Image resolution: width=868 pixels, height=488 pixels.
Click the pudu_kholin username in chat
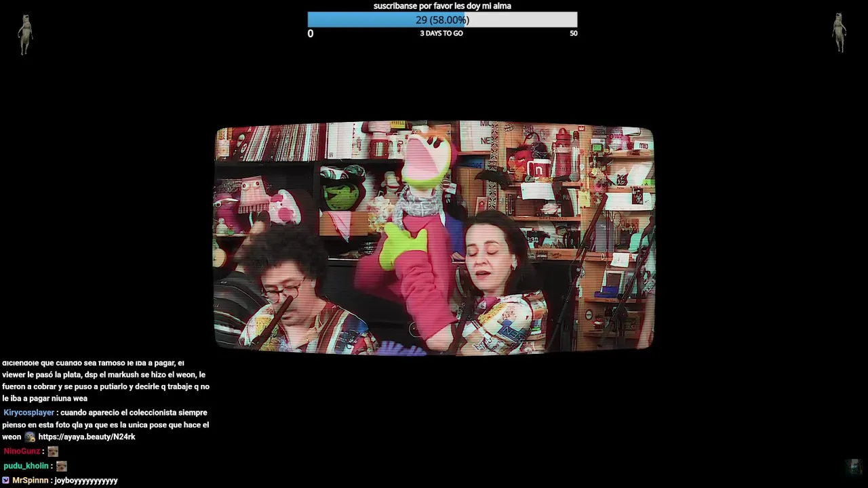(x=26, y=466)
